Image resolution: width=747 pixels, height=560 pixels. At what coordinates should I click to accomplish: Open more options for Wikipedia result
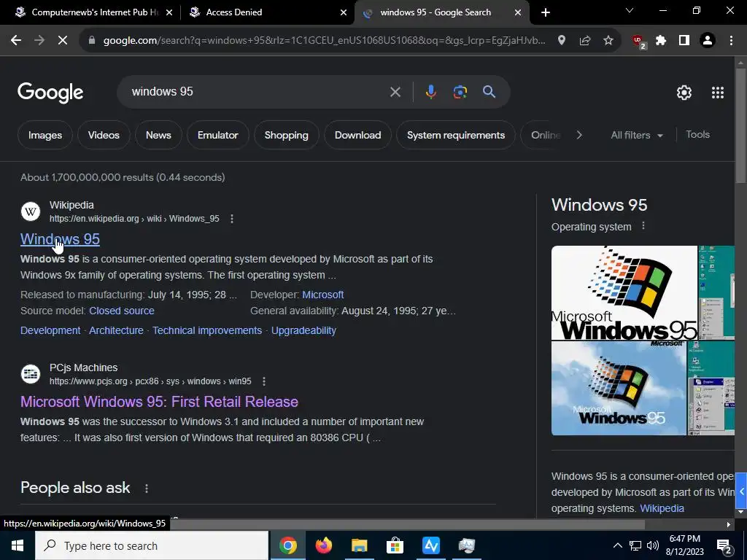tap(232, 219)
